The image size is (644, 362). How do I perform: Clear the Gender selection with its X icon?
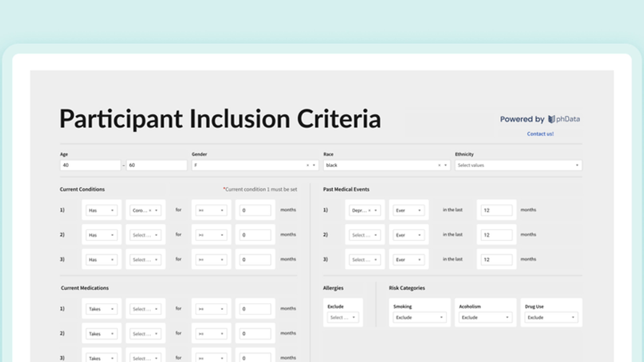[308, 165]
